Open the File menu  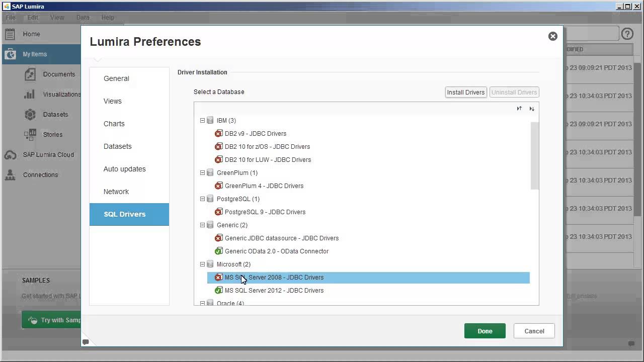tap(11, 18)
